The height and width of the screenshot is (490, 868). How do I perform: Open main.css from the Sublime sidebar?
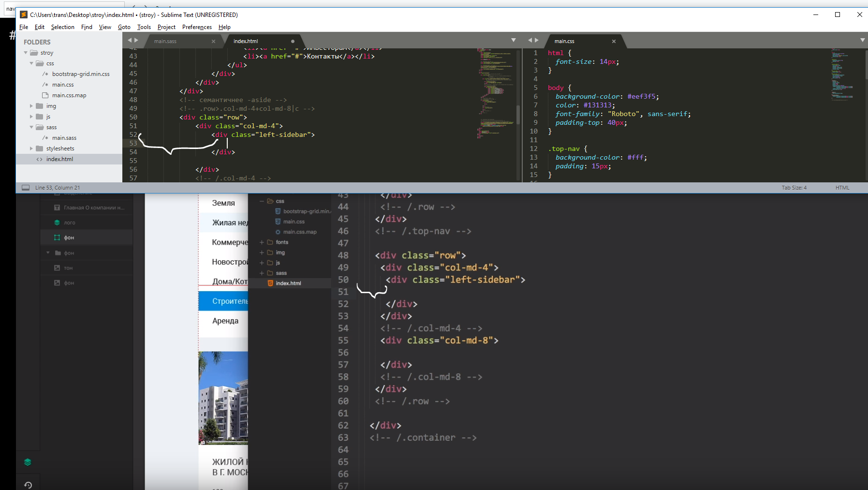63,85
